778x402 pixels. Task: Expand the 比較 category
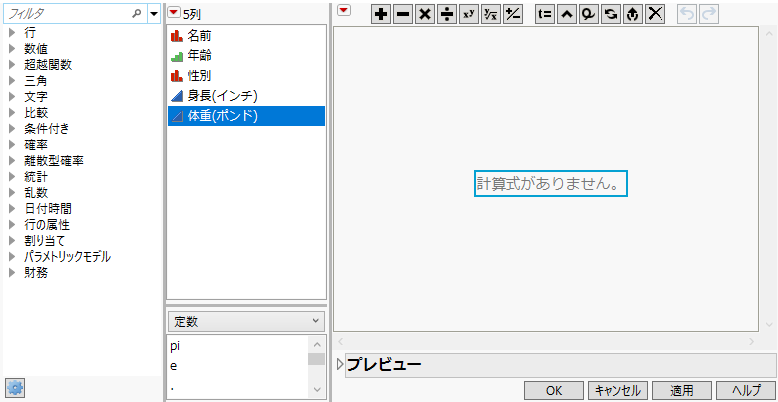click(x=12, y=113)
